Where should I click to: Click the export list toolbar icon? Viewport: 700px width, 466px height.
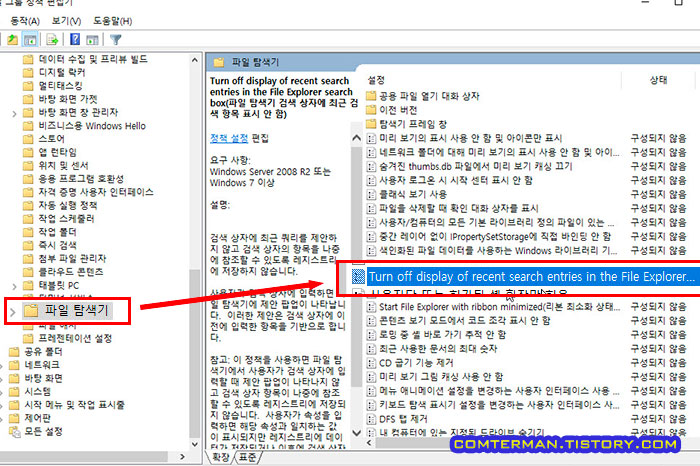(52, 40)
